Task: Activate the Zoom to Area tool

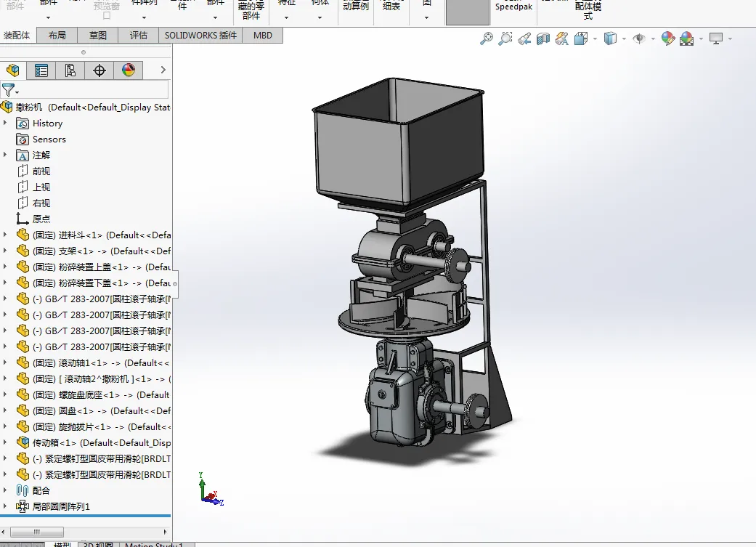Action: (505, 39)
